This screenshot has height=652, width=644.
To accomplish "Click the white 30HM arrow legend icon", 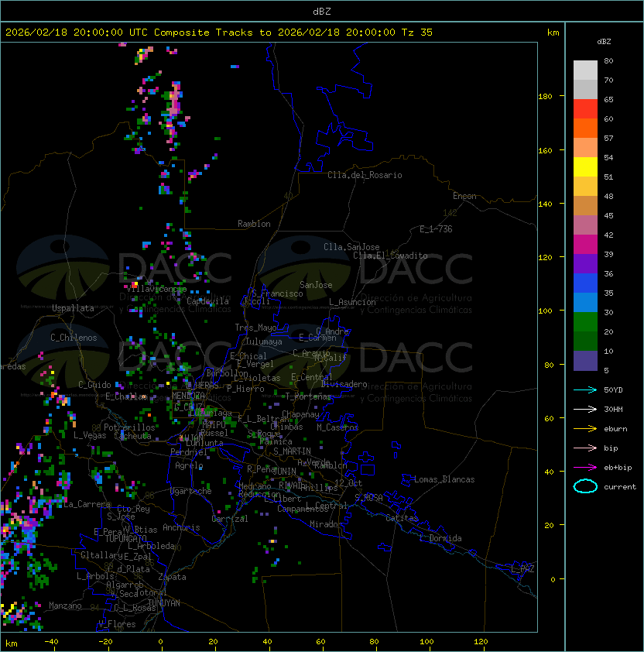I will (585, 410).
